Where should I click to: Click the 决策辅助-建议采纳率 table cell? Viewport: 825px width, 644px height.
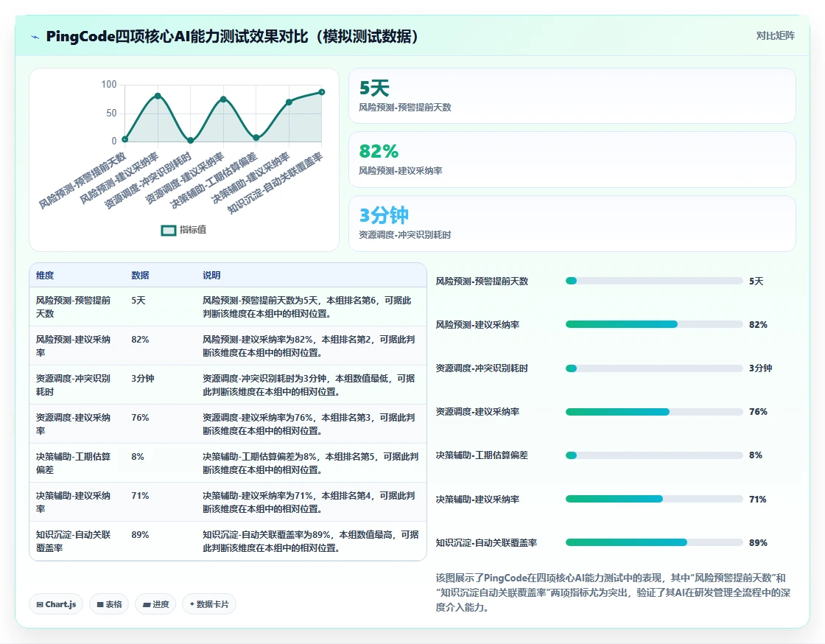(73, 502)
